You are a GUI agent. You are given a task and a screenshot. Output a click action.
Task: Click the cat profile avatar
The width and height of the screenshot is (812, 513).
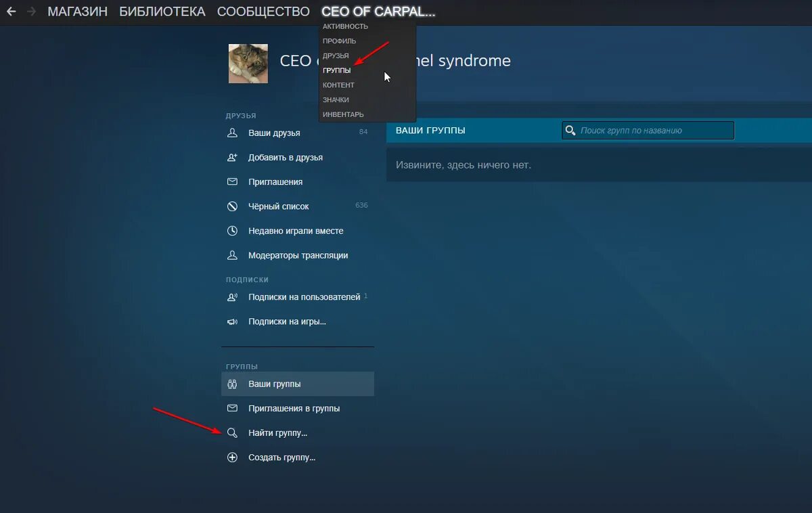point(248,64)
